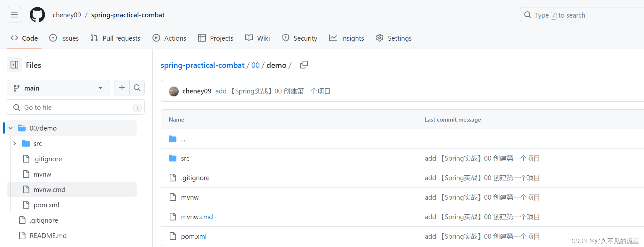Open the repository Settings tab
This screenshot has width=644, height=247.
[394, 38]
